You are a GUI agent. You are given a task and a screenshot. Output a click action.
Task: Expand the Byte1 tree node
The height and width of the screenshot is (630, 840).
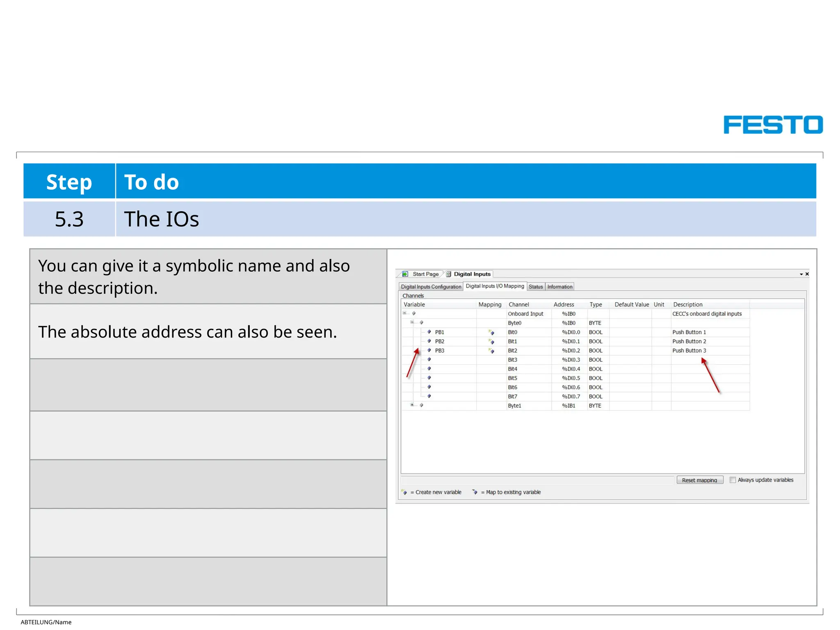[412, 405]
